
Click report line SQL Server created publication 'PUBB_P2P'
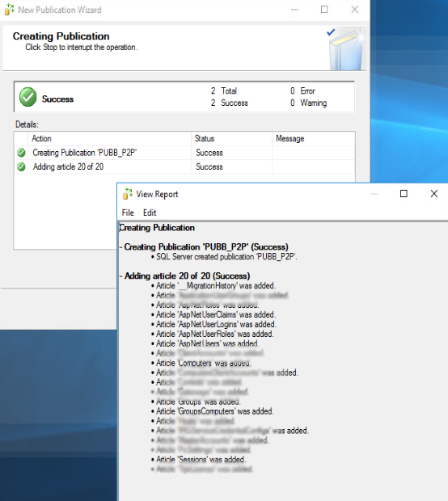click(226, 257)
